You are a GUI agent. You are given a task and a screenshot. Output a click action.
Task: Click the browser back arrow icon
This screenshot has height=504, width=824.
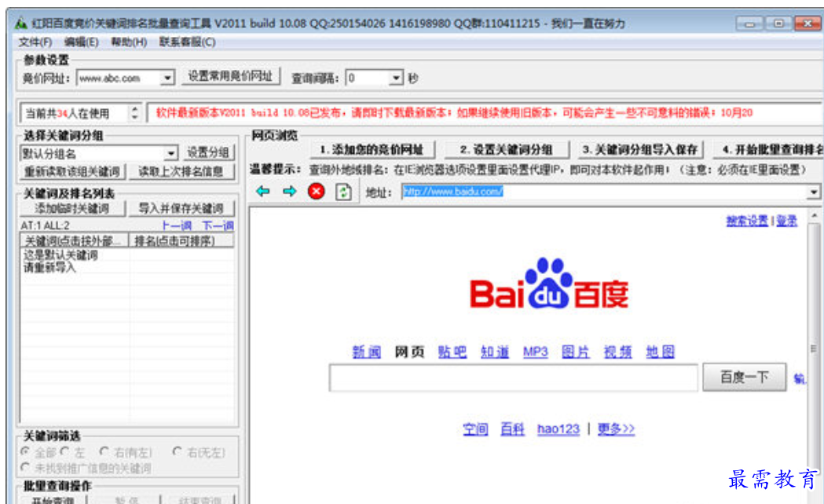(x=263, y=192)
